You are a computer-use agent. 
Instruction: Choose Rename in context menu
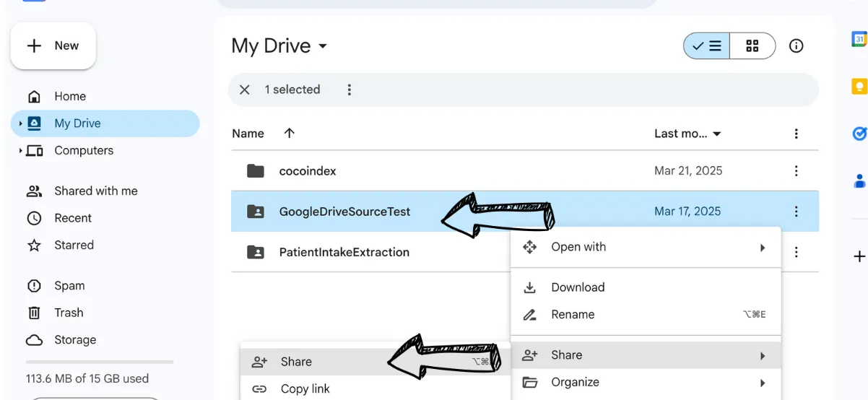coord(646,314)
